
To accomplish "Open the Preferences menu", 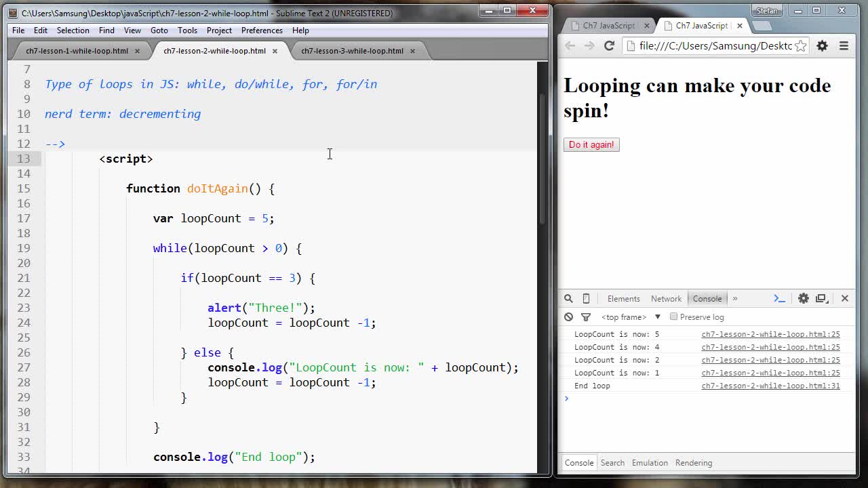I will [262, 30].
